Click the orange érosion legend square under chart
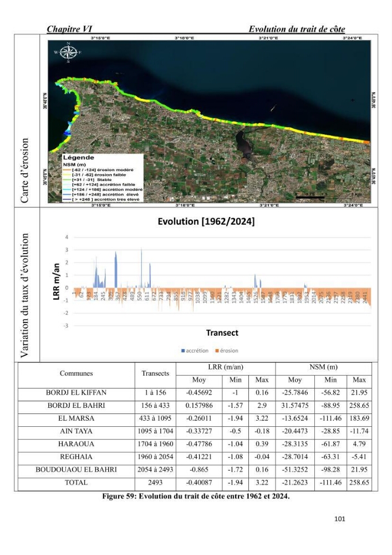 point(217,351)
